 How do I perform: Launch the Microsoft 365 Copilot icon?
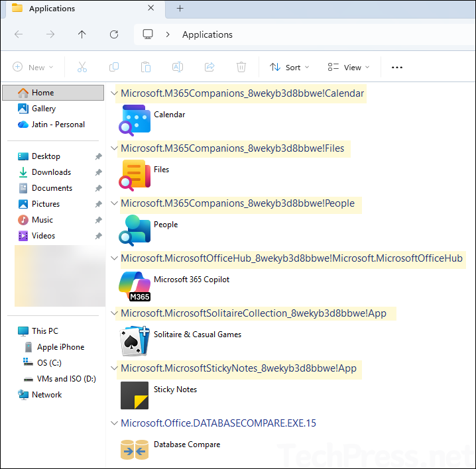click(135, 286)
